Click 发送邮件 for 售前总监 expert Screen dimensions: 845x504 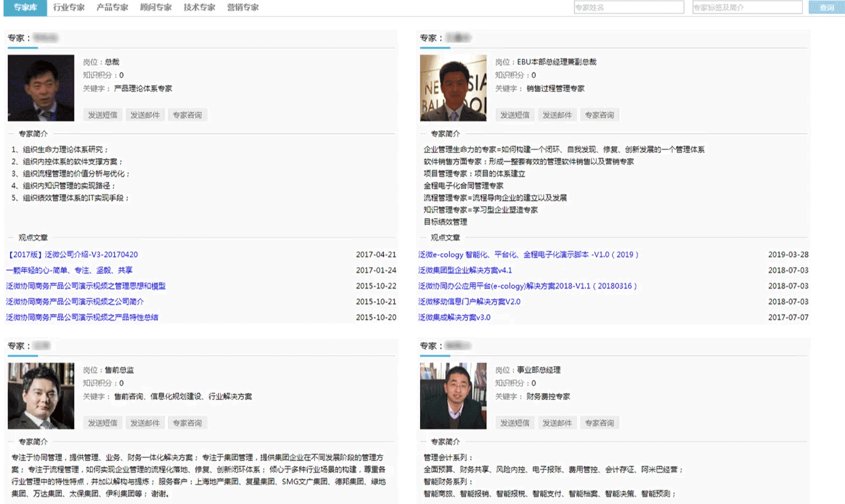145,423
